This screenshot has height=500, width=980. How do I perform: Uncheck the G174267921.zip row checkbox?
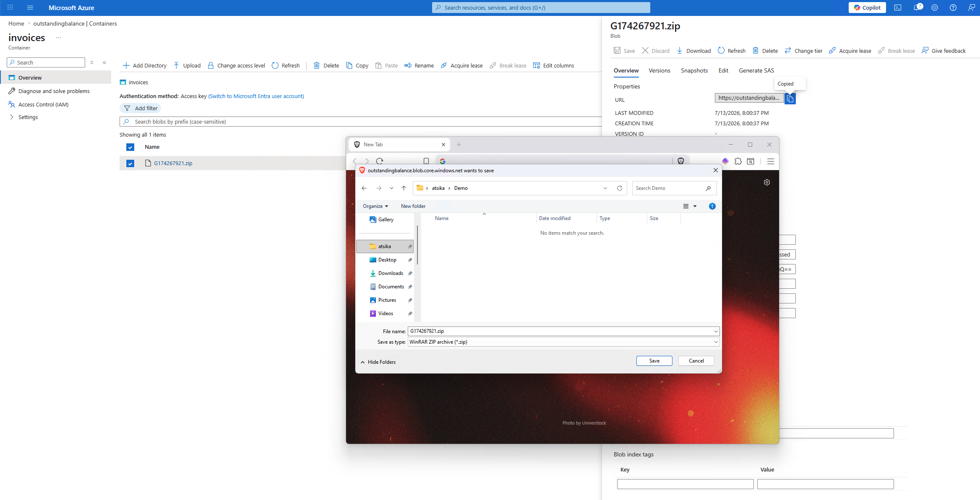(x=130, y=163)
